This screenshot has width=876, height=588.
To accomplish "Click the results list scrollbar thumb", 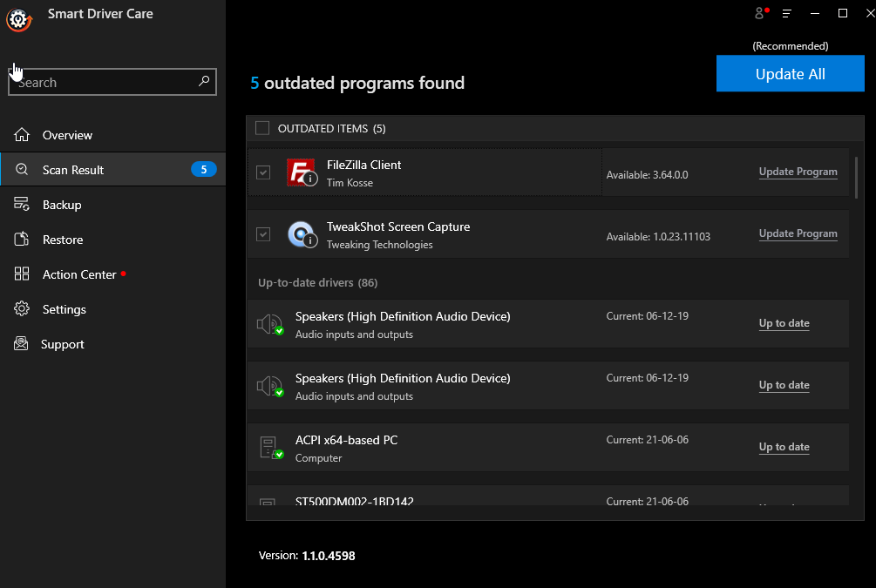I will point(856,178).
